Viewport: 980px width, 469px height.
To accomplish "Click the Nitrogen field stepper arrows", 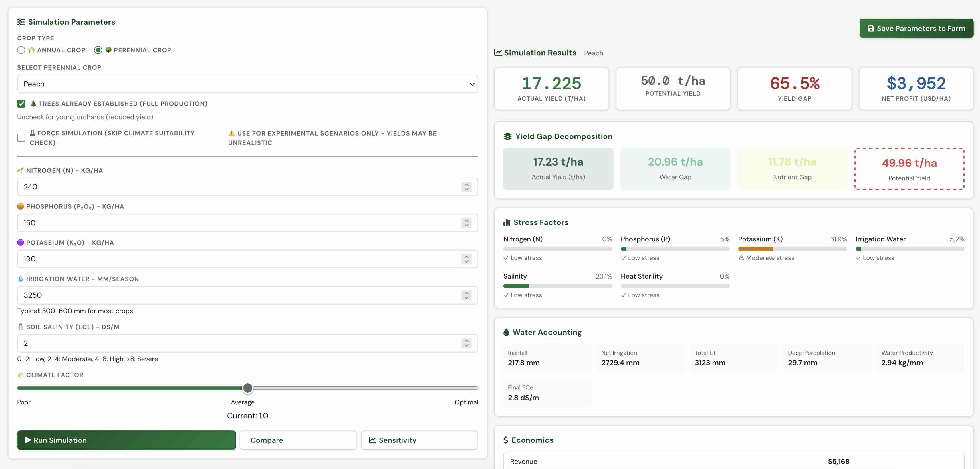I will coord(467,187).
